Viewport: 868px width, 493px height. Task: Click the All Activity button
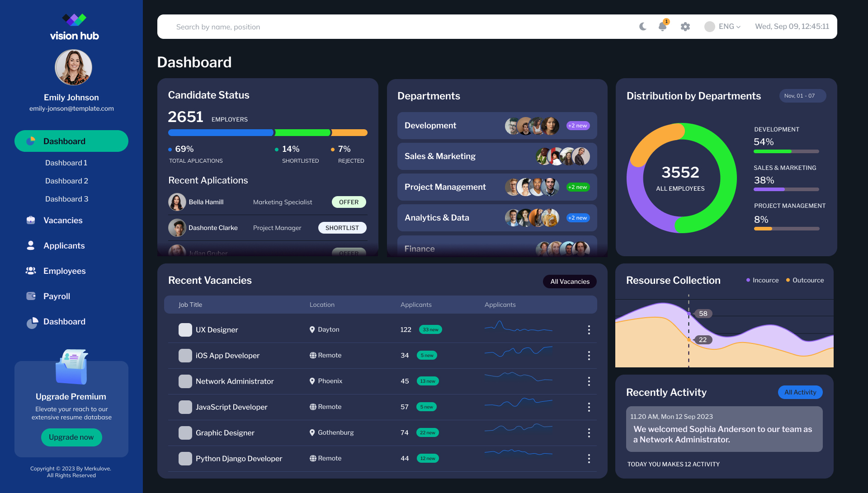(800, 392)
